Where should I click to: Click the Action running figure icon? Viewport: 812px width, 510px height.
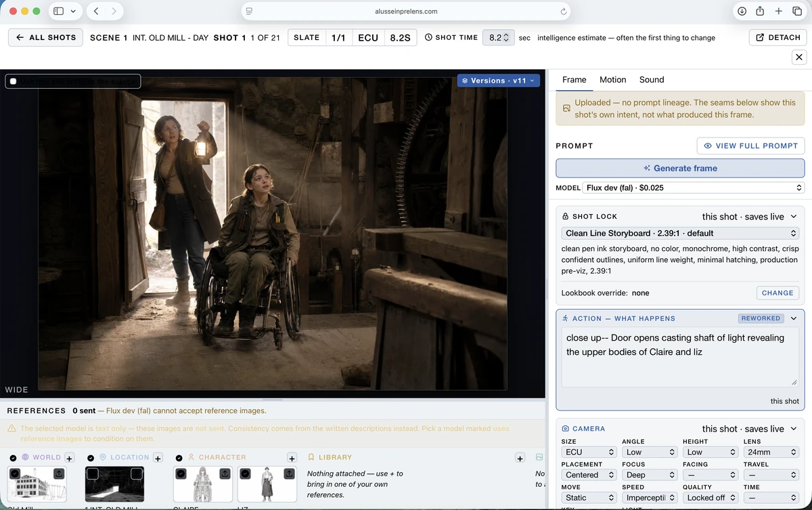pyautogui.click(x=566, y=318)
